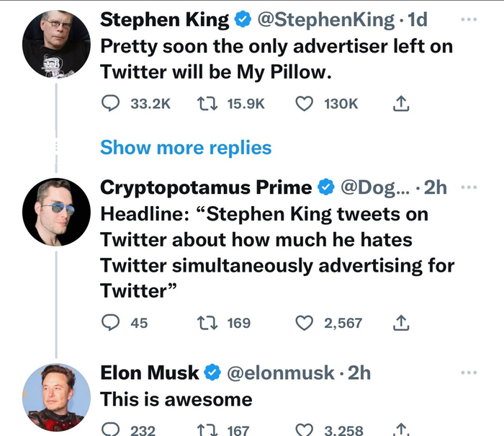Image resolution: width=504 pixels, height=436 pixels.
Task: Like Cryptopotamus Prime's tweet
Action: [305, 323]
